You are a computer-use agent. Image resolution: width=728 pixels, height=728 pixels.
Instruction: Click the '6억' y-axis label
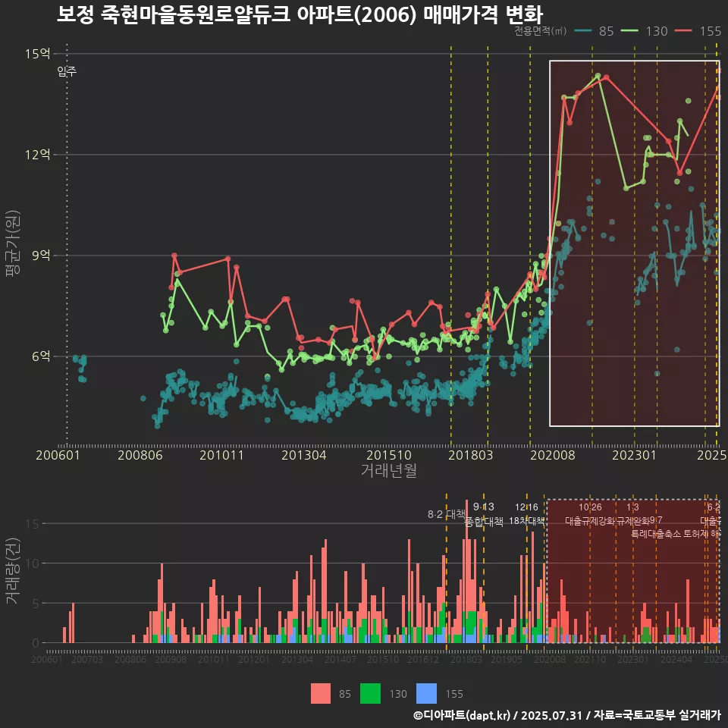41,356
